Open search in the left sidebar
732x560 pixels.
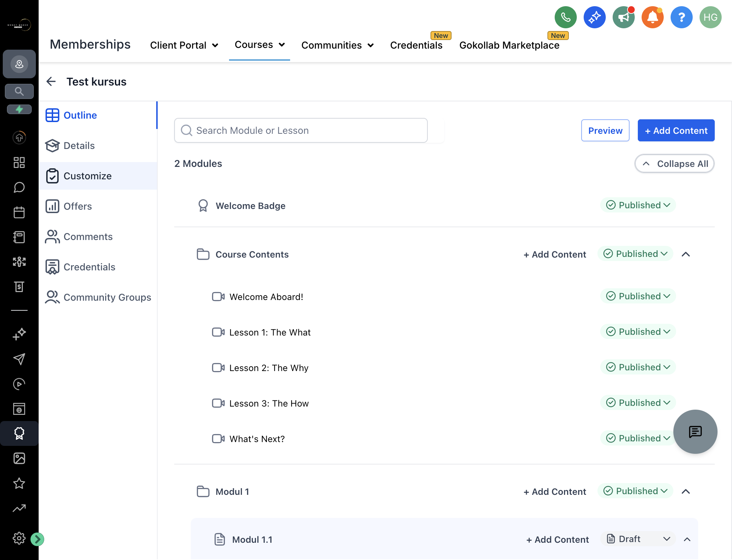(x=19, y=91)
